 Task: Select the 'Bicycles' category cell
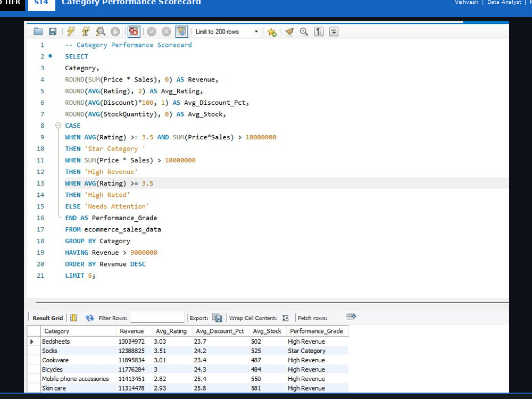point(78,370)
